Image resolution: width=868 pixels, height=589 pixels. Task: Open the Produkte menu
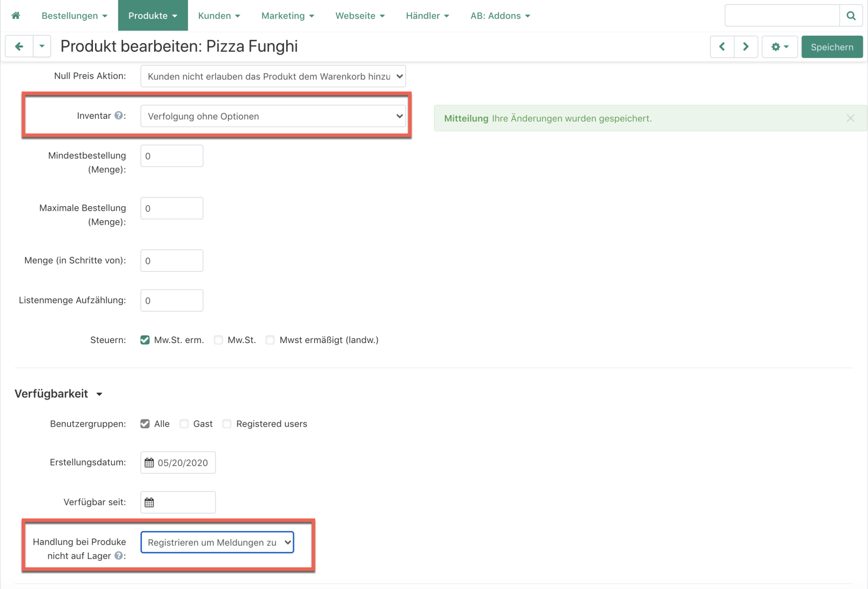tap(153, 16)
